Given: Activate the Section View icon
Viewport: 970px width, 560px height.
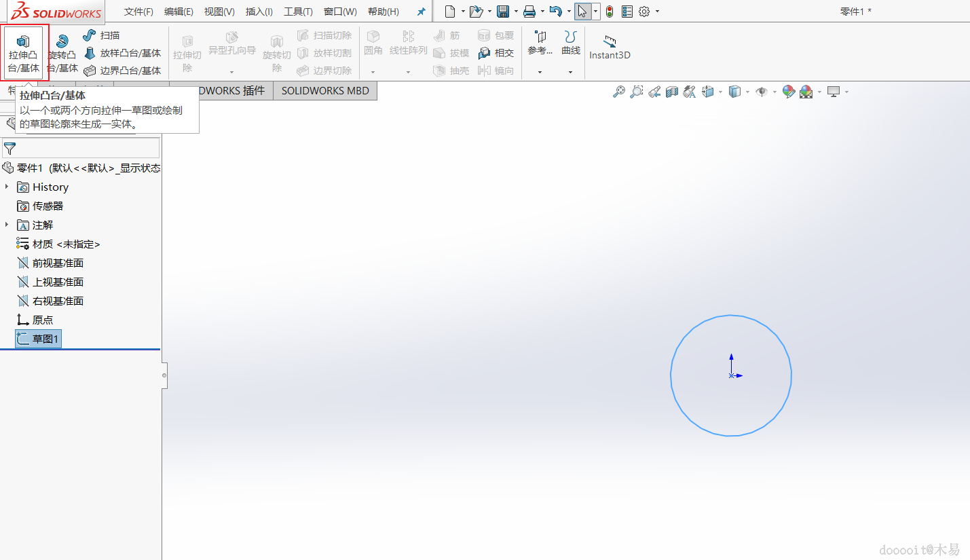Looking at the screenshot, I should coord(672,92).
